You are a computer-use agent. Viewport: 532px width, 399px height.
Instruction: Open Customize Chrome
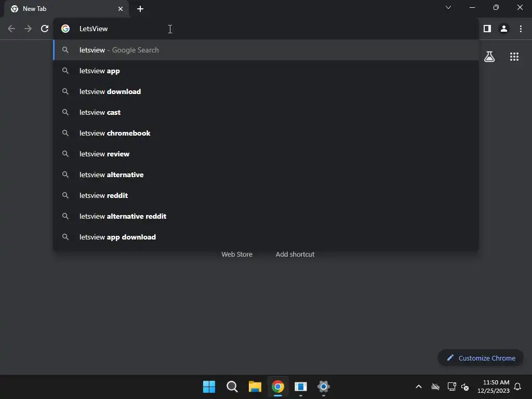[x=481, y=358]
